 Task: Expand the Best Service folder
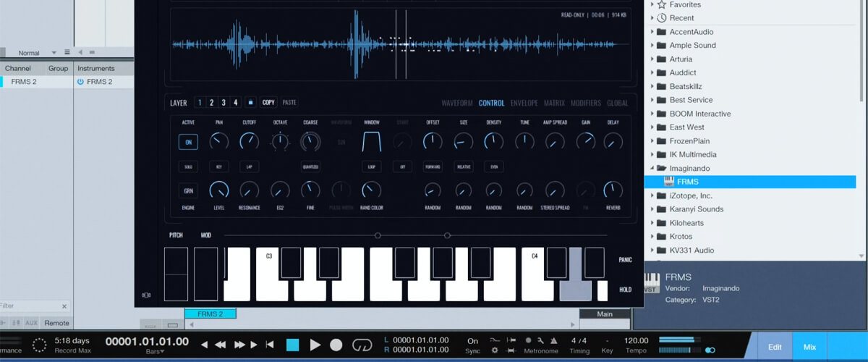[652, 100]
